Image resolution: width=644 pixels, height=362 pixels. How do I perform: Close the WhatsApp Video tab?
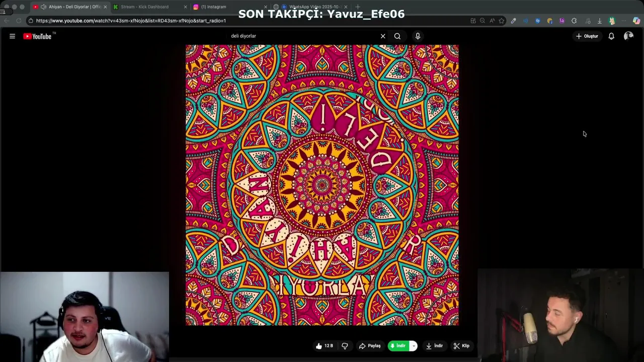(x=346, y=7)
